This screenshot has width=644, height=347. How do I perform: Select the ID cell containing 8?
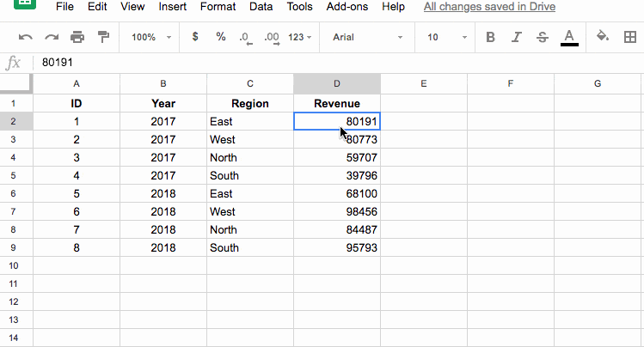click(77, 247)
